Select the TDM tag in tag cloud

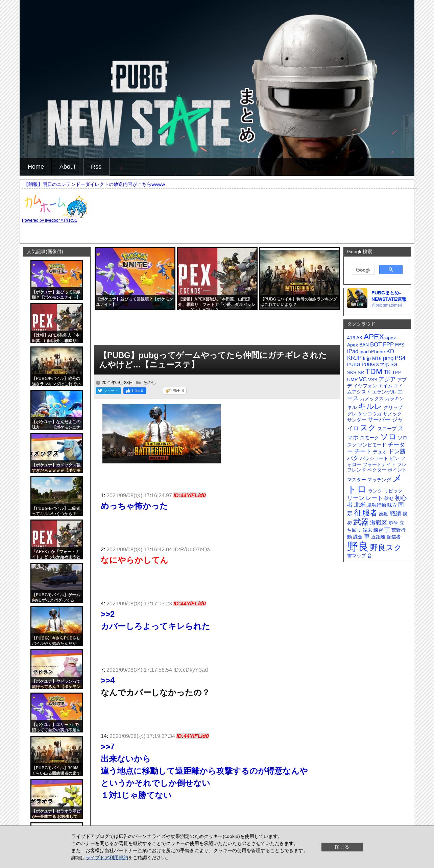374,371
